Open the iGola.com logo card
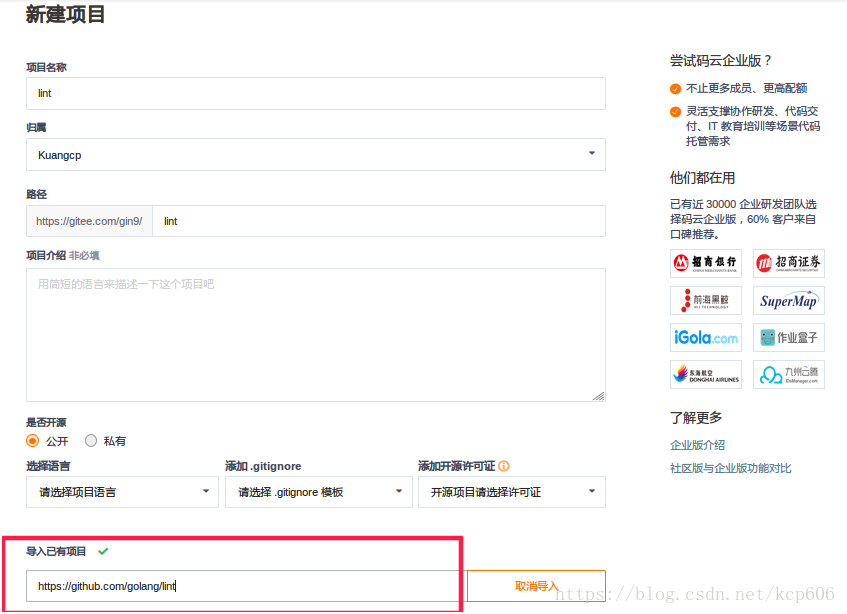The height and width of the screenshot is (614, 847). (x=705, y=338)
